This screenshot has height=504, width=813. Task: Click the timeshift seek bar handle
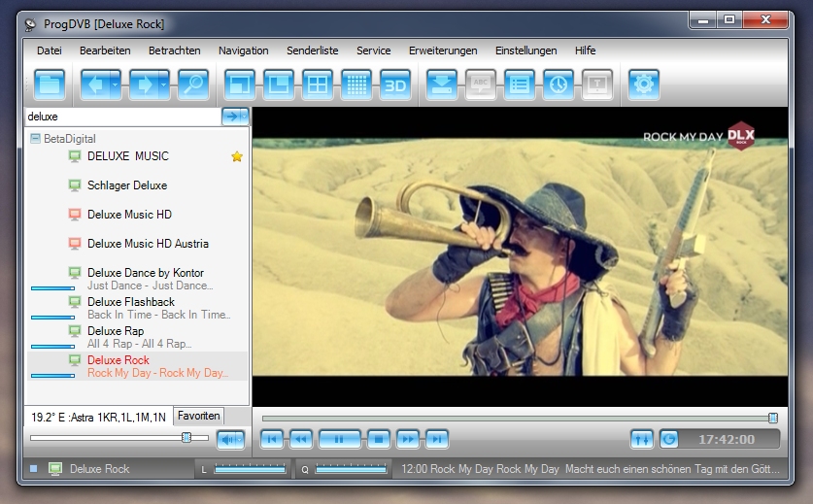click(x=773, y=418)
